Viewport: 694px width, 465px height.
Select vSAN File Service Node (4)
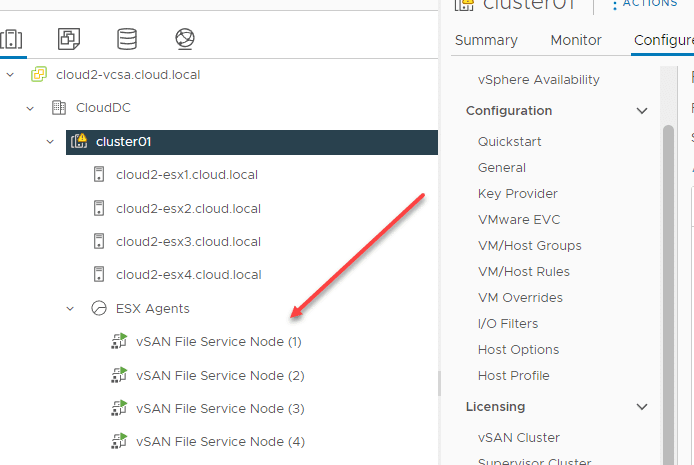pos(220,442)
